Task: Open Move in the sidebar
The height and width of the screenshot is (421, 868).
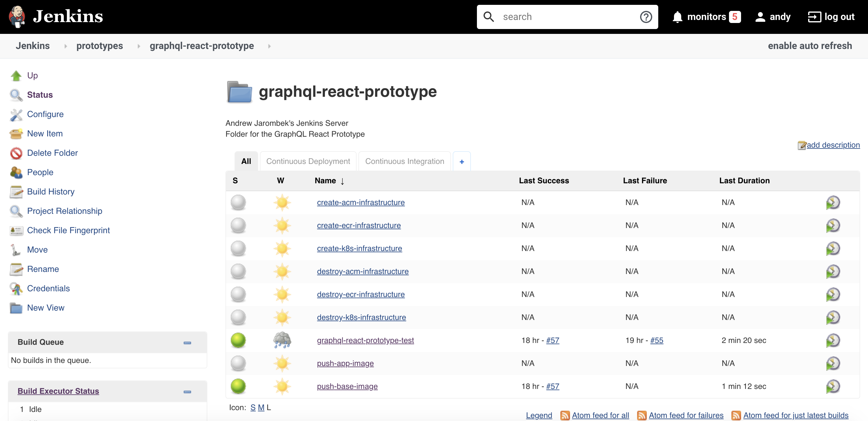Action: click(x=37, y=250)
